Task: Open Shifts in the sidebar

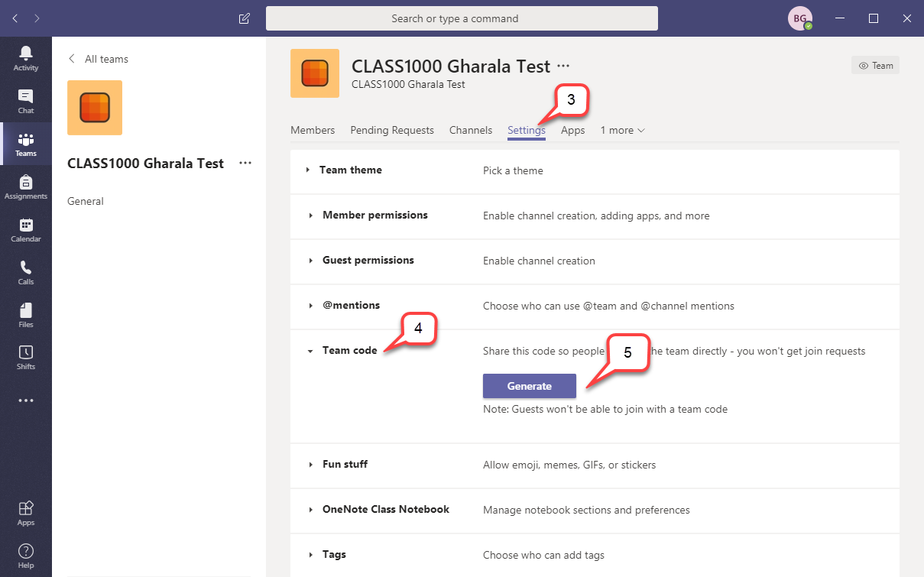Action: click(x=26, y=357)
